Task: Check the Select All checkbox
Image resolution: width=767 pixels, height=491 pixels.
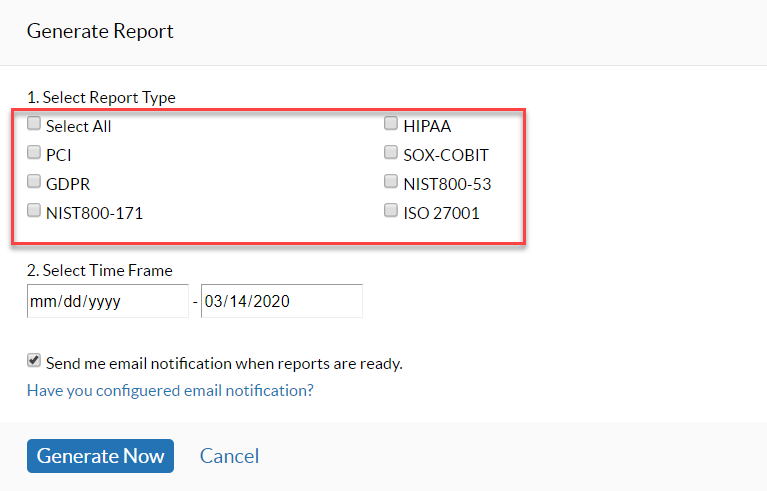Action: [x=34, y=125]
